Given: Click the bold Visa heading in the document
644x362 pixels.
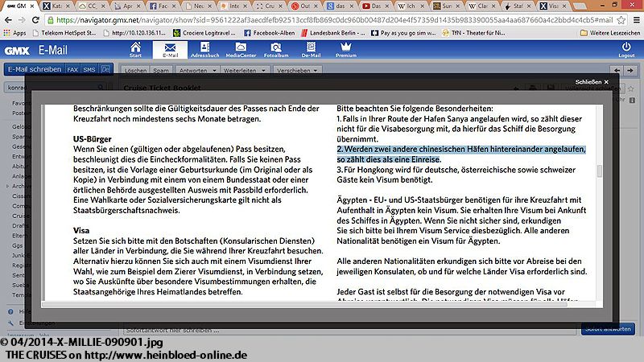Looking at the screenshot, I should (x=81, y=231).
